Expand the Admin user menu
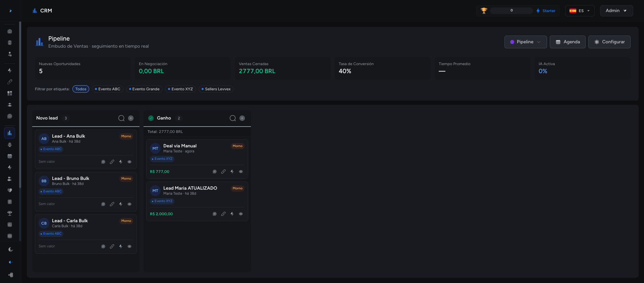644x283 pixels. coord(616,11)
